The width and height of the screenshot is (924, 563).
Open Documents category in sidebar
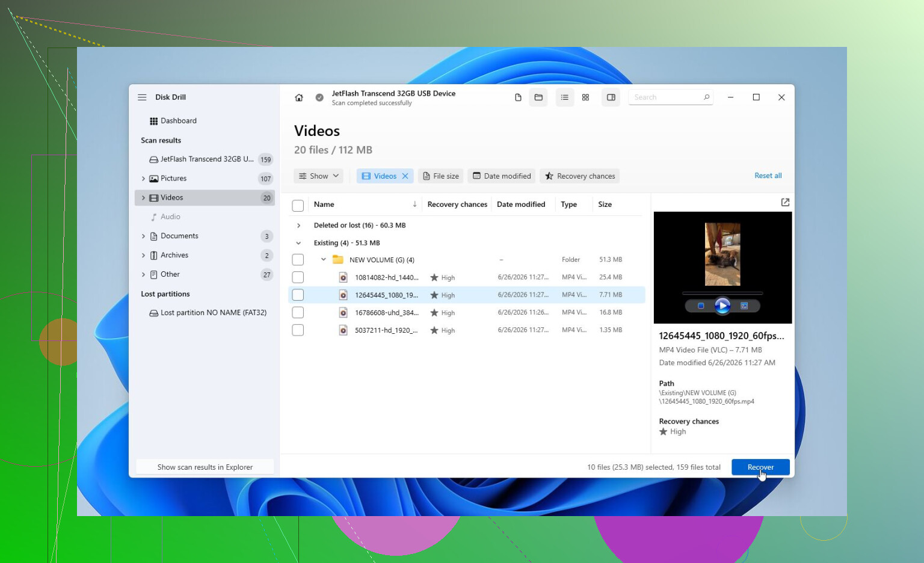[205, 236]
